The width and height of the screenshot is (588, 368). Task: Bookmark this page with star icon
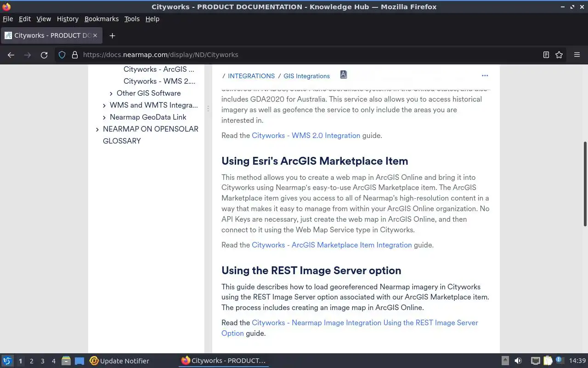tap(559, 55)
